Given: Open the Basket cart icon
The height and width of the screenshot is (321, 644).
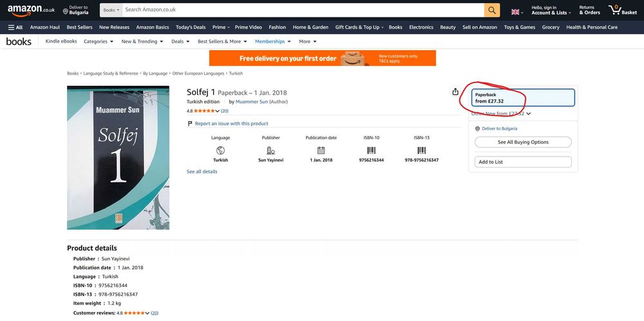Looking at the screenshot, I should click(623, 10).
